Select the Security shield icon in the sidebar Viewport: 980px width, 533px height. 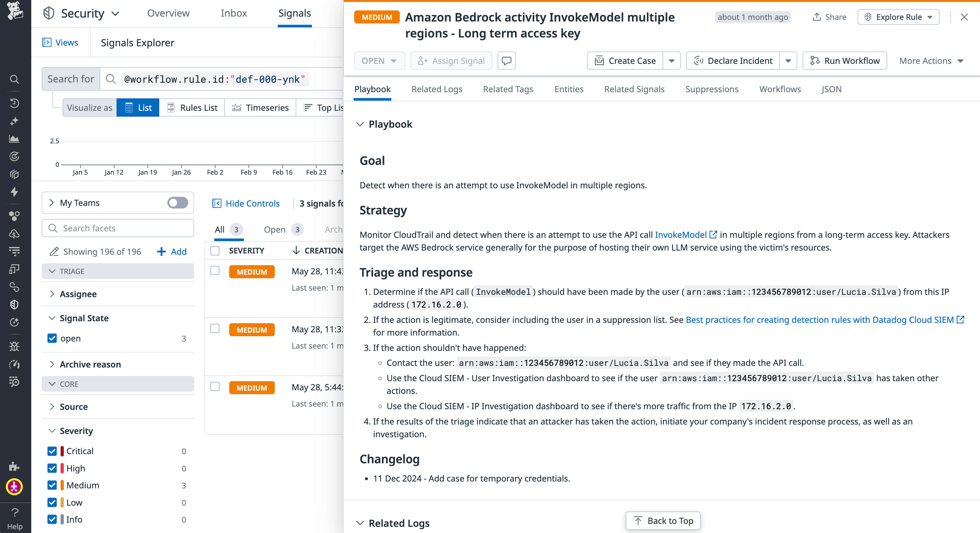coord(14,304)
